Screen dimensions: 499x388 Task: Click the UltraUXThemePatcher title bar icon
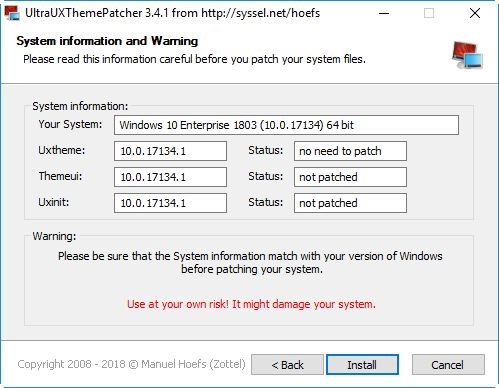tap(12, 13)
